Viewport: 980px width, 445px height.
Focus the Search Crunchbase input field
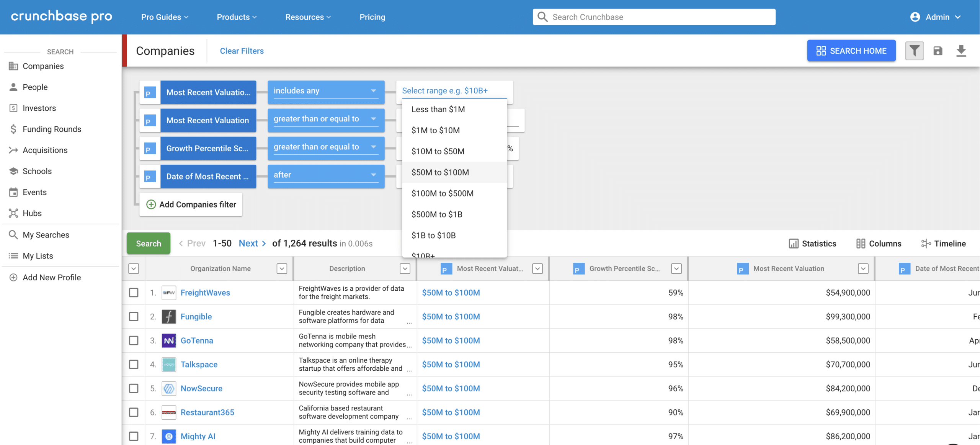pos(654,17)
